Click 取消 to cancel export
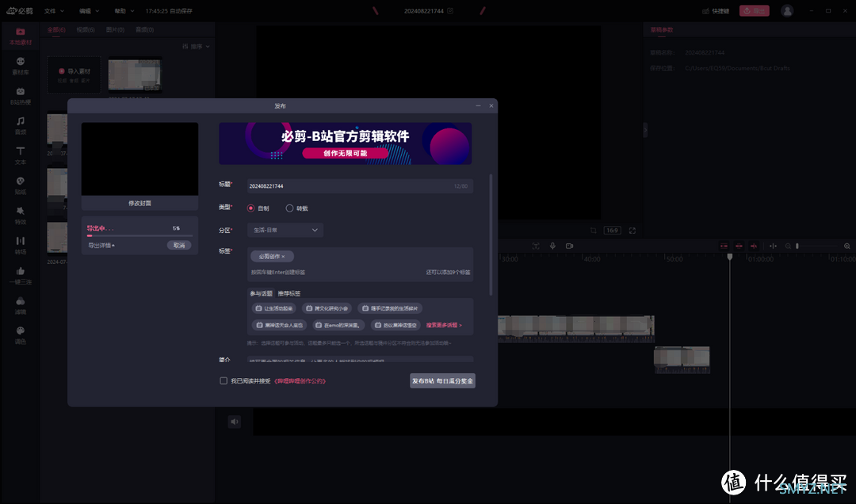Image resolution: width=856 pixels, height=504 pixels. tap(179, 245)
